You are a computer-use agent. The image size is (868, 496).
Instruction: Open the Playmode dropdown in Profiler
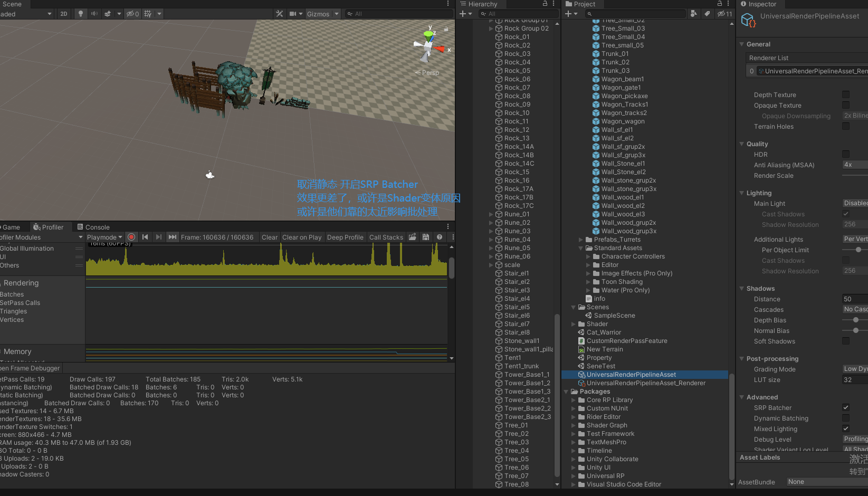(x=103, y=237)
